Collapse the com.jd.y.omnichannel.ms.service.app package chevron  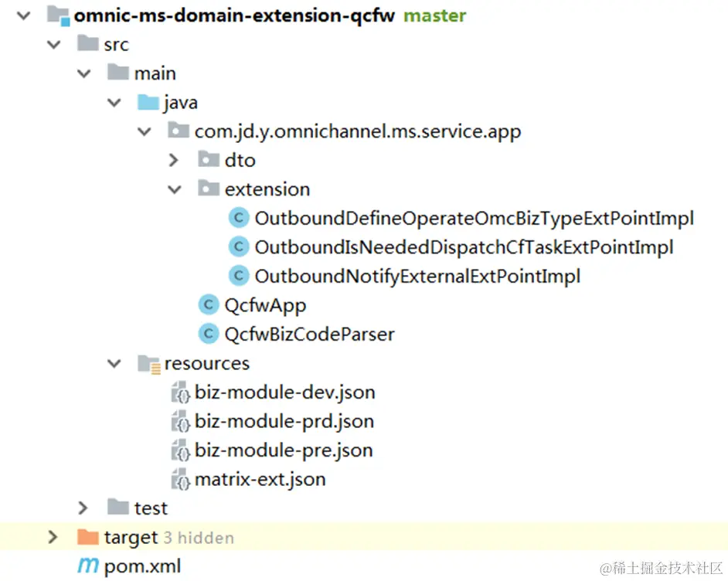click(145, 132)
